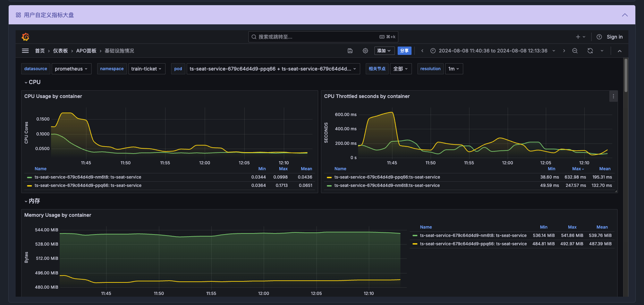Click the save dashboard icon
Screen dimensions: 644x305
(x=350, y=51)
